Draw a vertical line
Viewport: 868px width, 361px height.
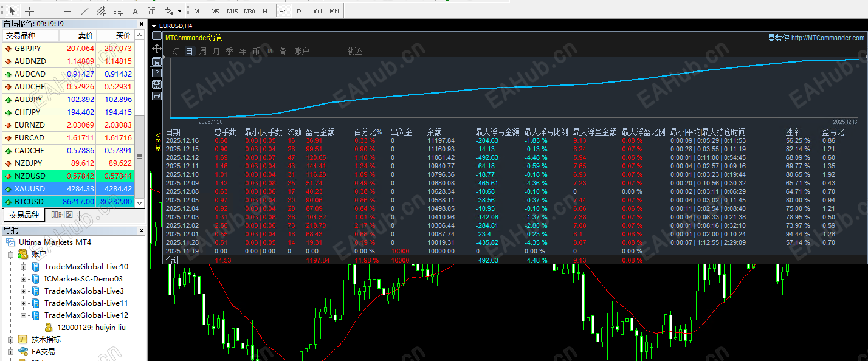pos(50,11)
